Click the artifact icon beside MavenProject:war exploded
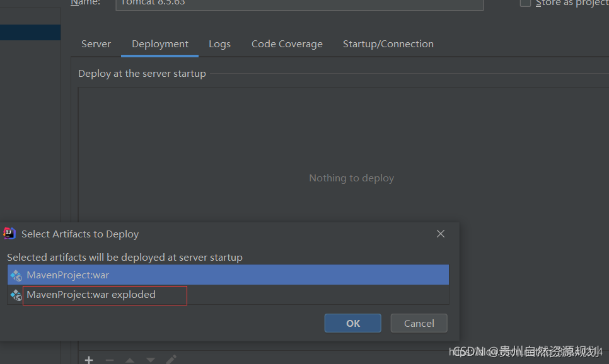The image size is (609, 364). tap(16, 295)
